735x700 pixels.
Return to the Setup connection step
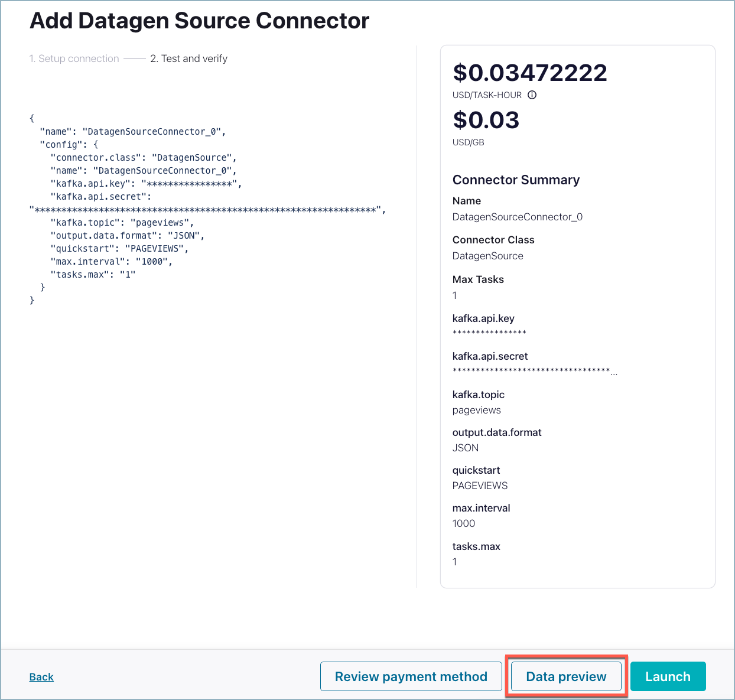74,58
